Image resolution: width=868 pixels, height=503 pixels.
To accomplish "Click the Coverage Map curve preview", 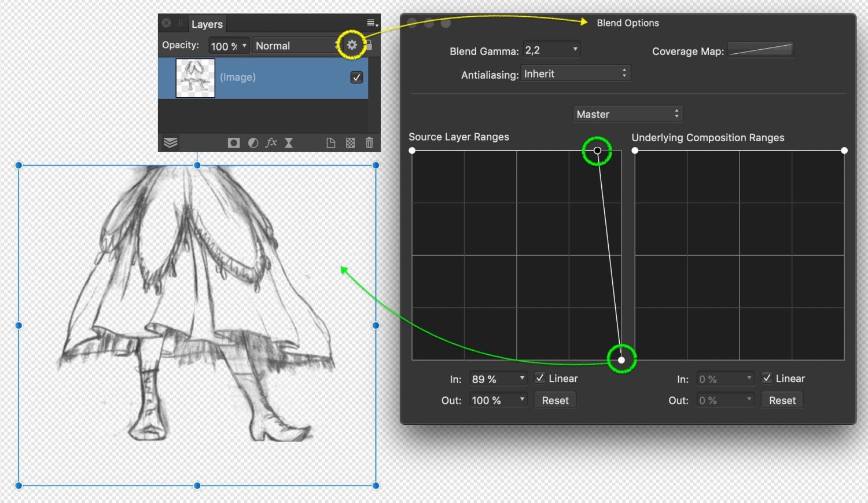I will tap(760, 50).
